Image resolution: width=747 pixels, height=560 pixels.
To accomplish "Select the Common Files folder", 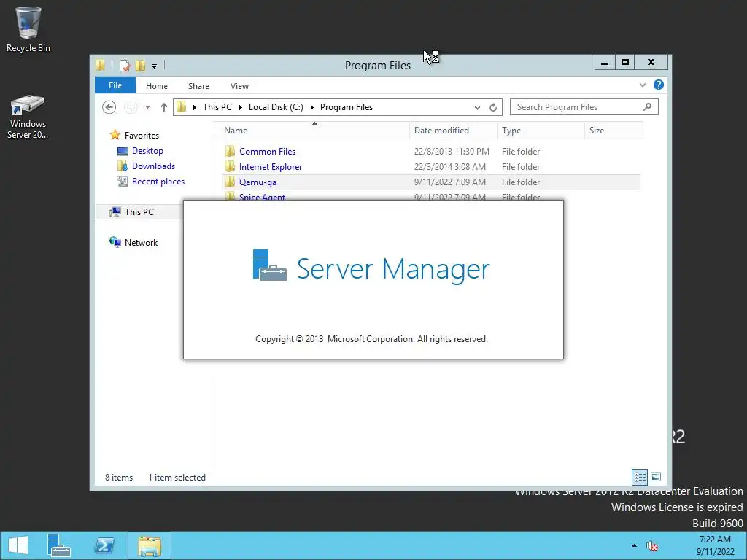I will [x=267, y=152].
